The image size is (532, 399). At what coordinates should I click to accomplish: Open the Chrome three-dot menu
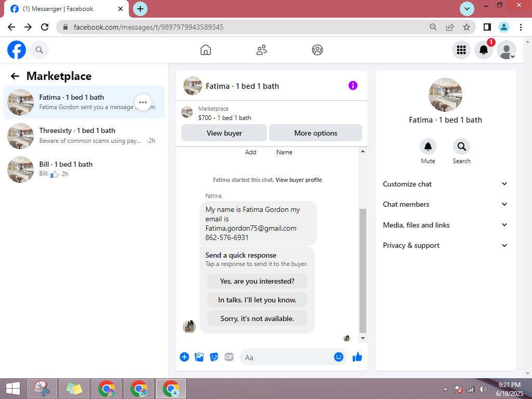521,27
